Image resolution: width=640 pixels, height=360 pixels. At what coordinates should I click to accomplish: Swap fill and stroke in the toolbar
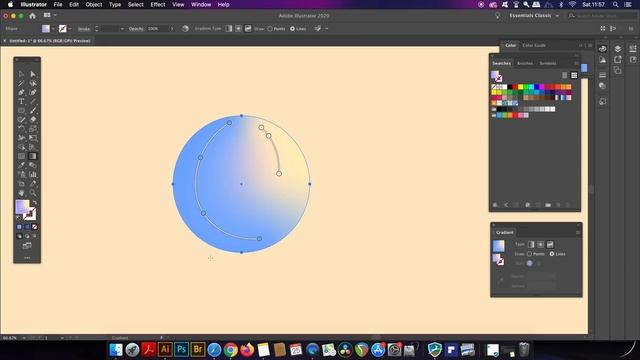tap(35, 203)
